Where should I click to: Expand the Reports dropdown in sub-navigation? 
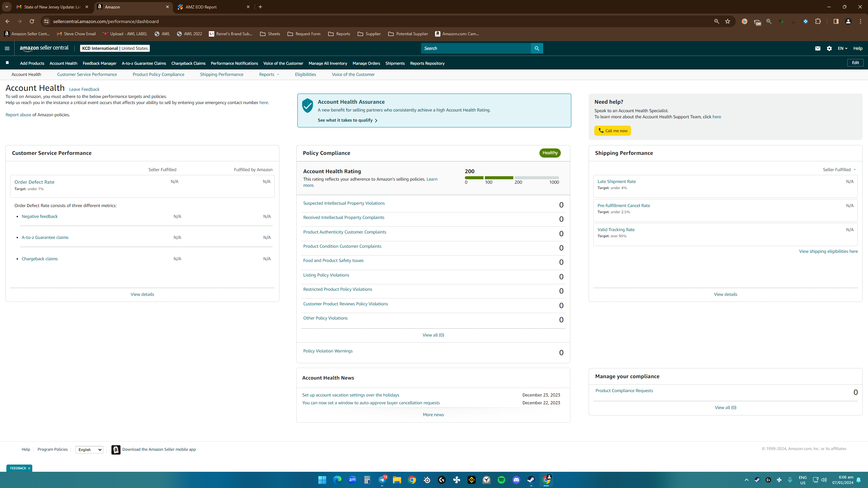269,75
